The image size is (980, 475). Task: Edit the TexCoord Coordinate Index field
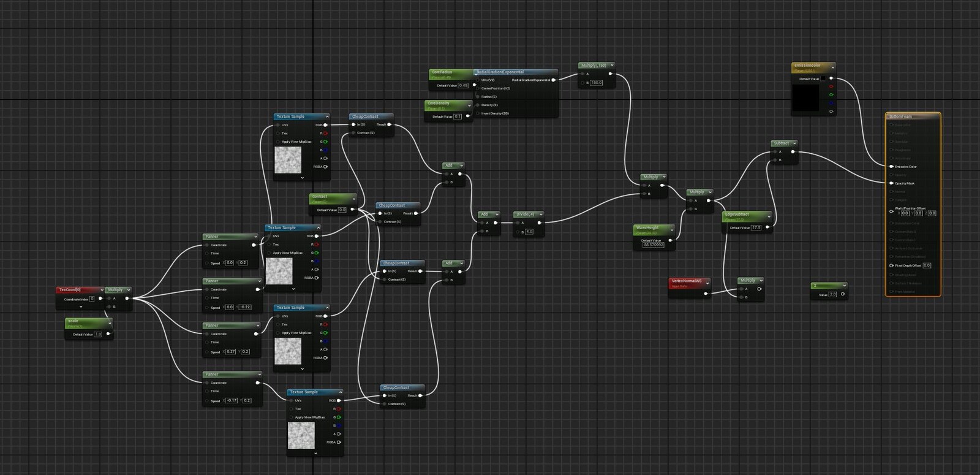point(92,299)
